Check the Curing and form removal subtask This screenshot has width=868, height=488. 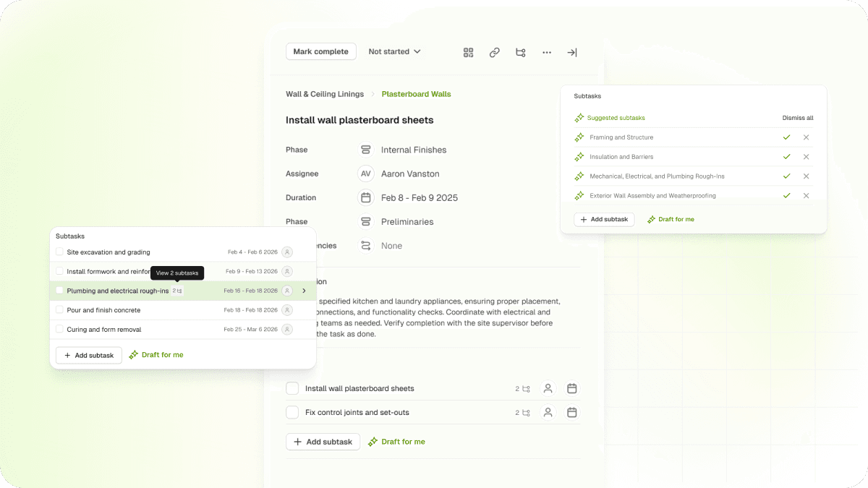pos(59,329)
